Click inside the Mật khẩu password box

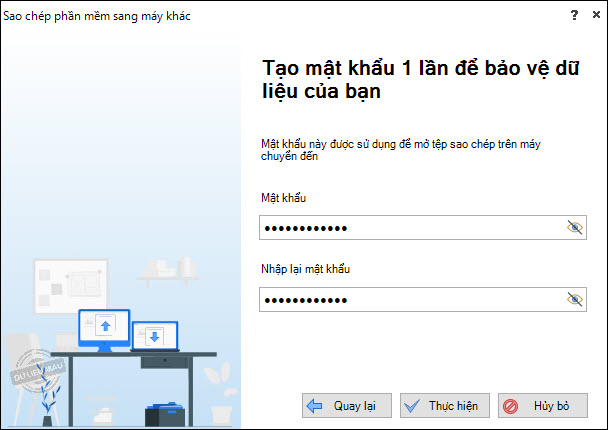423,228
